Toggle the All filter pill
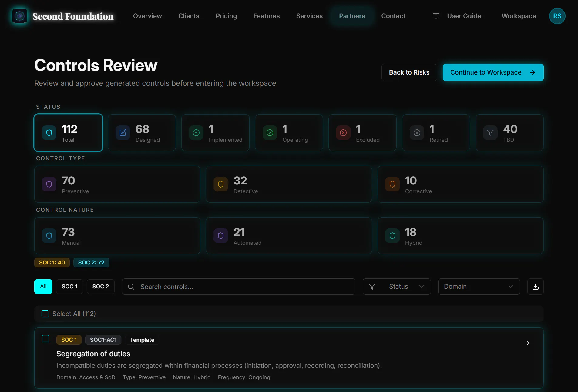Viewport: 578px width, 392px height. [x=43, y=287]
